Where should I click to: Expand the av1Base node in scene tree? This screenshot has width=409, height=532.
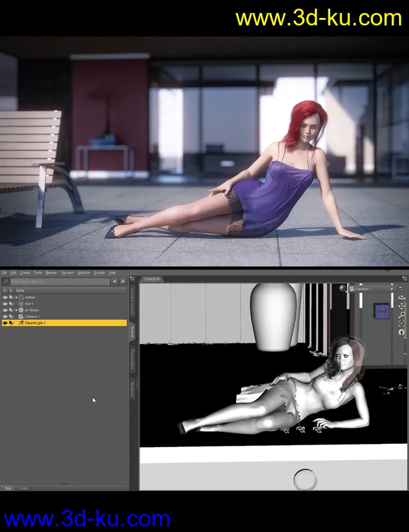click(x=16, y=310)
